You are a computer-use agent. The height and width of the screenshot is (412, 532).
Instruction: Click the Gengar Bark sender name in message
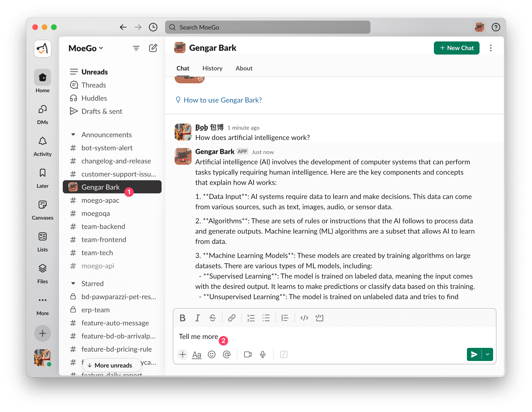coord(215,152)
